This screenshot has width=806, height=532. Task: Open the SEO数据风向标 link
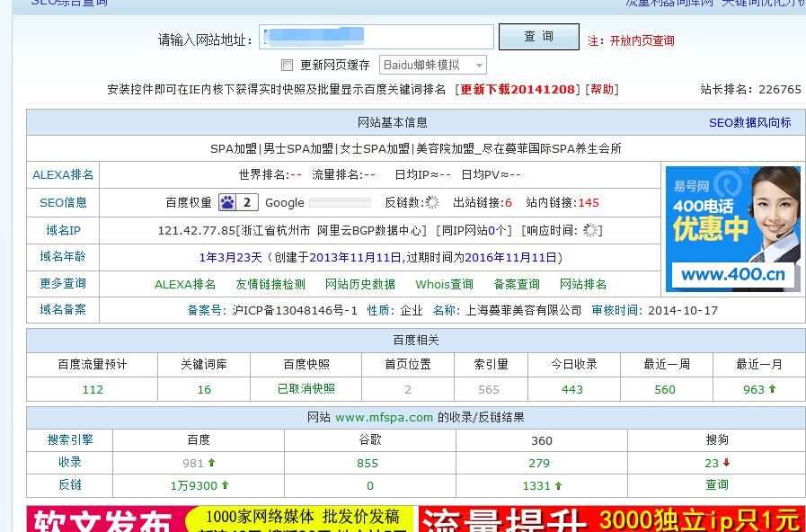click(x=750, y=122)
